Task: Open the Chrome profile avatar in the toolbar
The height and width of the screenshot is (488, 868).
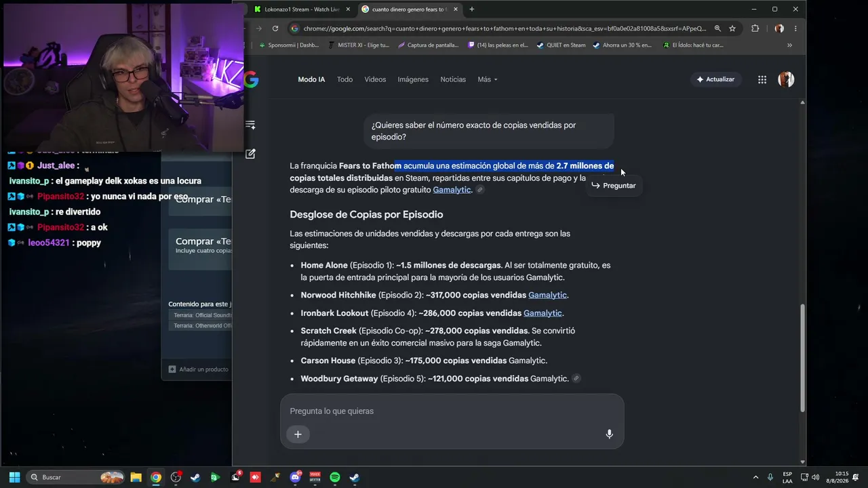Action: 779,28
